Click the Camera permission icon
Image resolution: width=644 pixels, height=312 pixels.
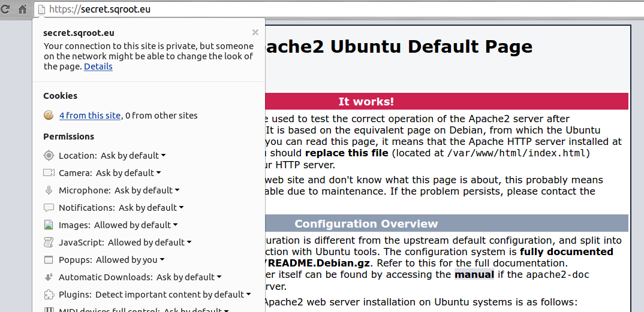tap(49, 172)
